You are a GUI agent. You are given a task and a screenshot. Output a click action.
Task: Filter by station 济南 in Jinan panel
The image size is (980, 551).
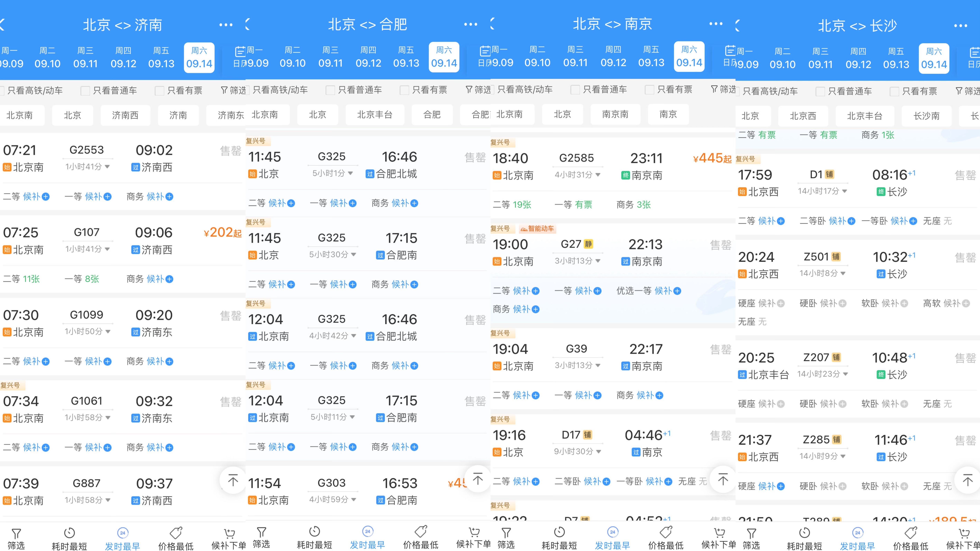(x=178, y=115)
